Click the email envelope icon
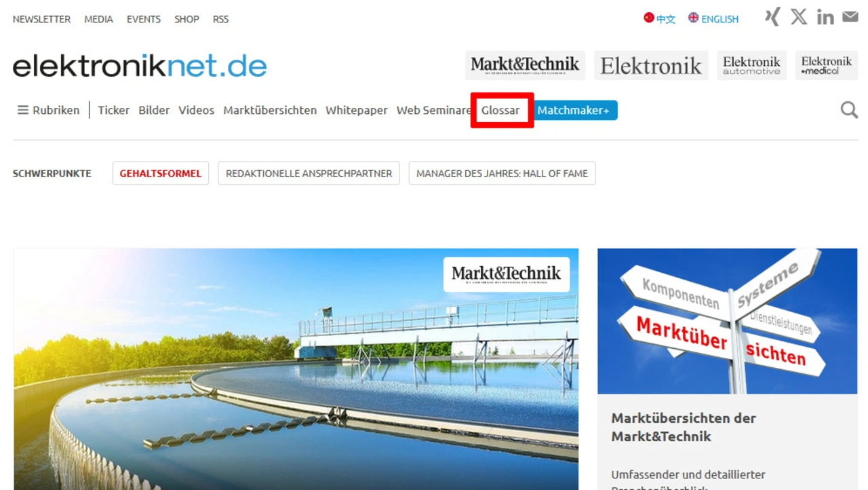868x490 pixels. [x=850, y=16]
